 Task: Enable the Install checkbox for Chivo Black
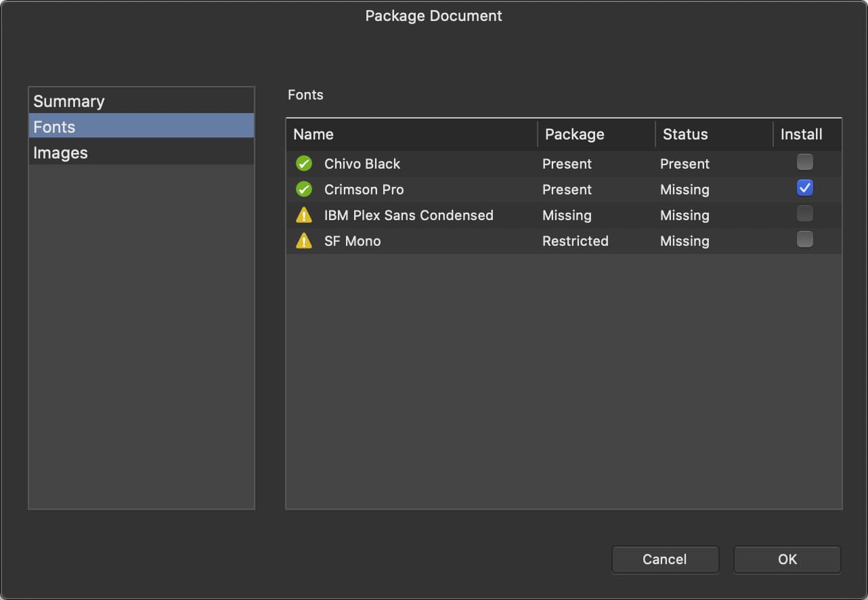pyautogui.click(x=805, y=162)
